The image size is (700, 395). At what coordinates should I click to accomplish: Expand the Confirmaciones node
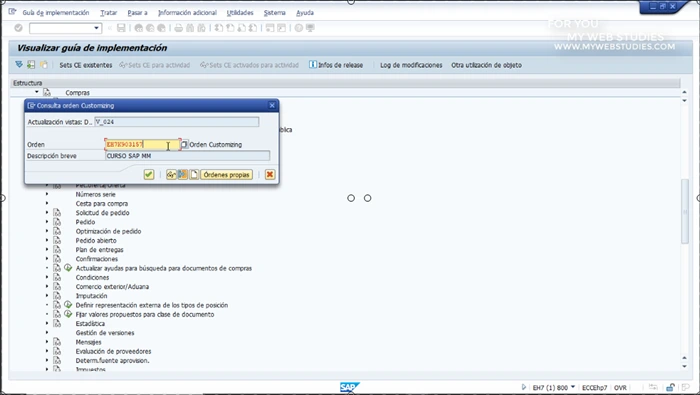coord(47,258)
